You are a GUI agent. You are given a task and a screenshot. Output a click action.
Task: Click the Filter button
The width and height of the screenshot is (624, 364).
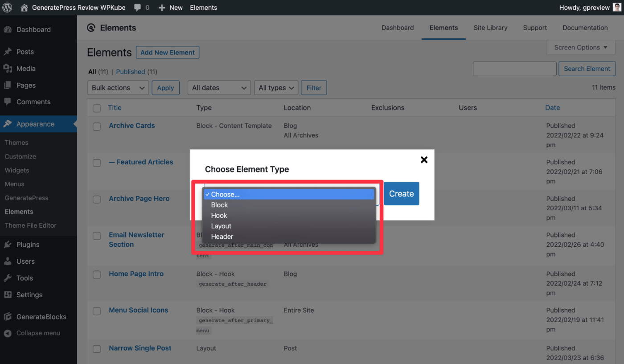click(314, 88)
